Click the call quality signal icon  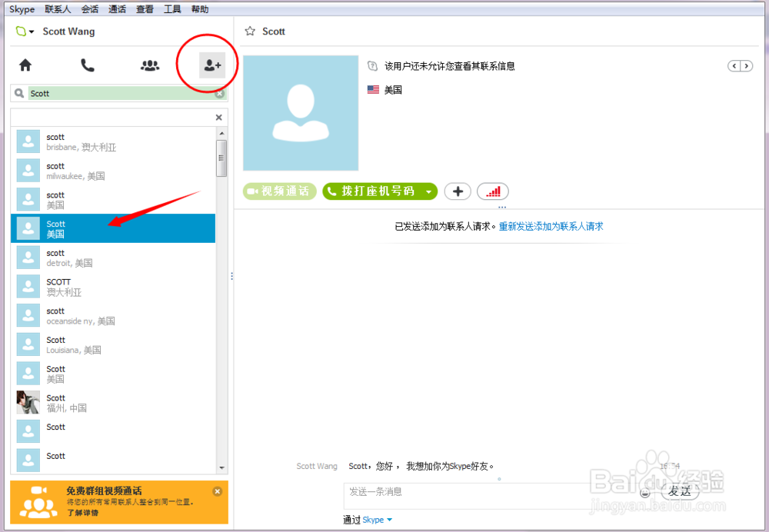(493, 191)
